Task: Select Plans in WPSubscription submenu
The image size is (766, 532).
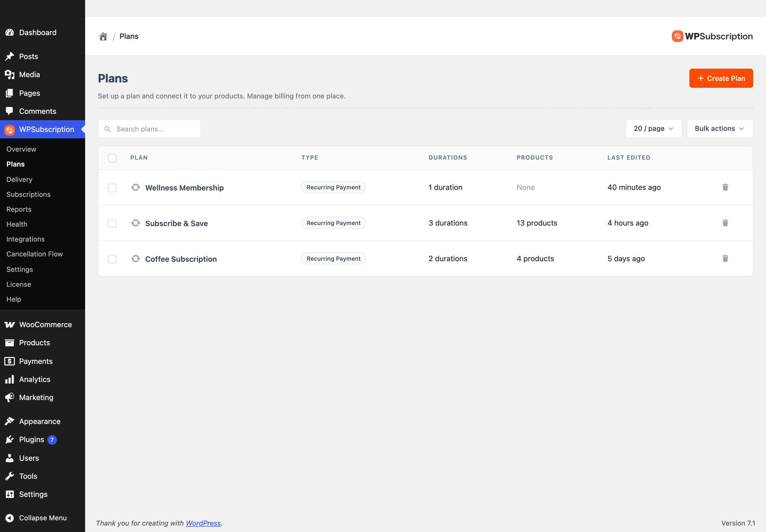Action: 16,164
